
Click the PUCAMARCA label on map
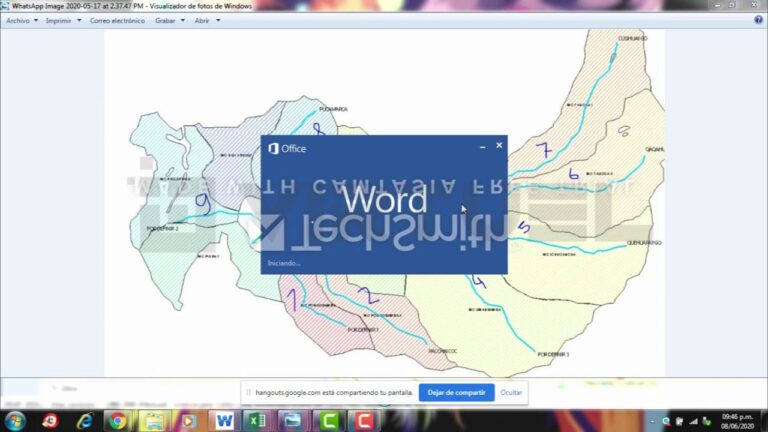coord(333,109)
